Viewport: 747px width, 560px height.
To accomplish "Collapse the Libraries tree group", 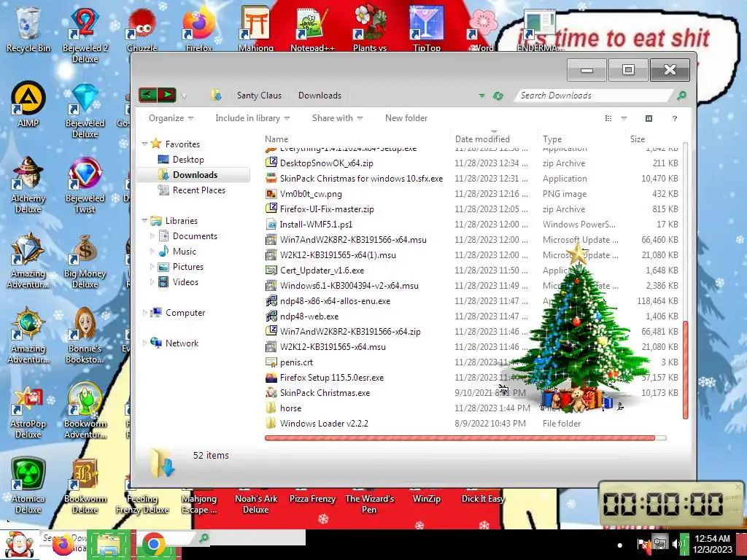I will [145, 220].
